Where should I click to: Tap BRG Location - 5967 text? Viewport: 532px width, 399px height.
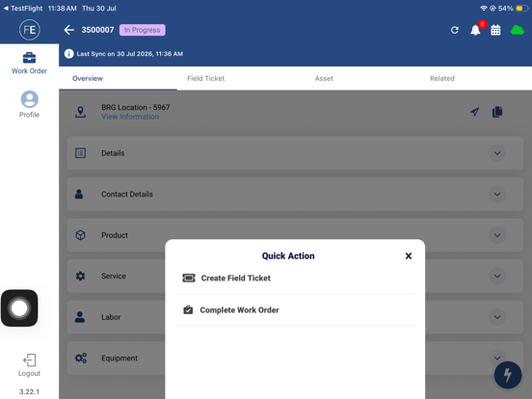point(135,107)
